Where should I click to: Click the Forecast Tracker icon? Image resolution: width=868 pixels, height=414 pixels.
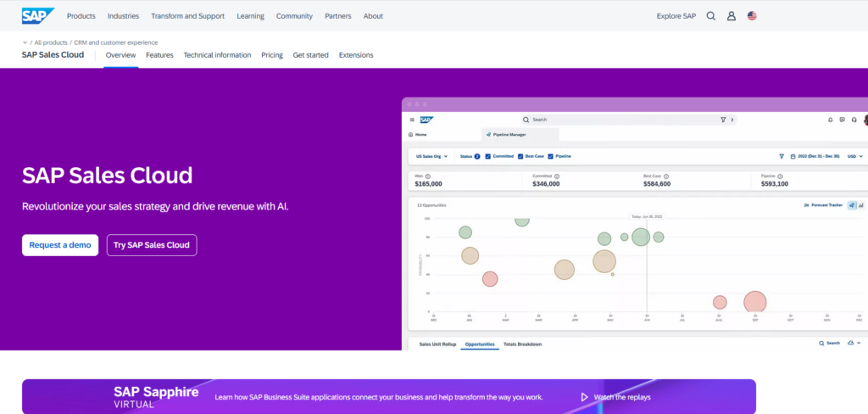806,205
